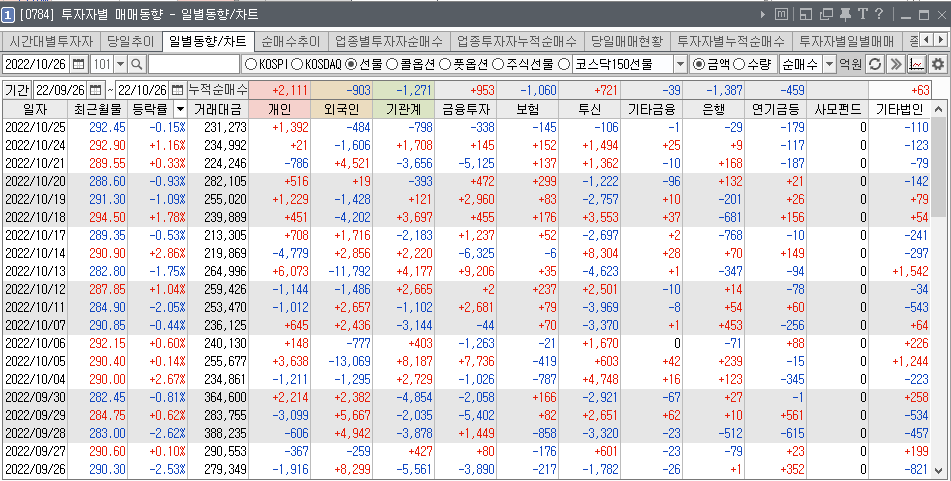Select the KOSPI radio button

(251, 64)
